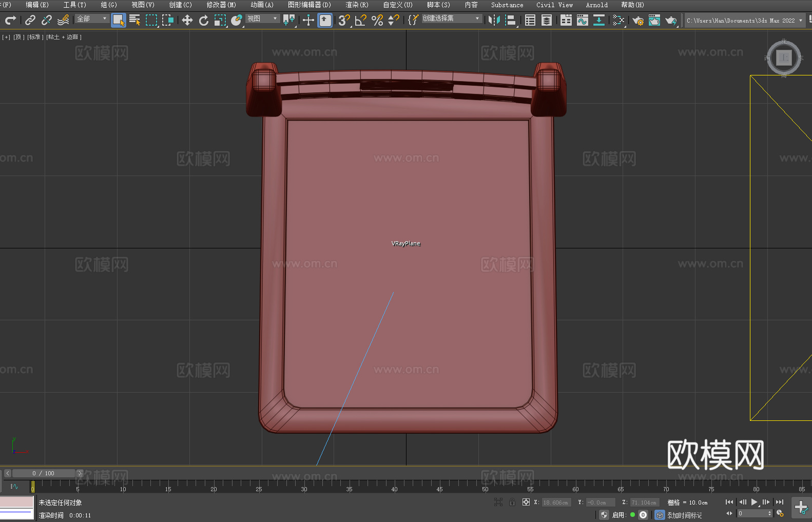
Task: Click the Mirror tool icon
Action: click(494, 20)
